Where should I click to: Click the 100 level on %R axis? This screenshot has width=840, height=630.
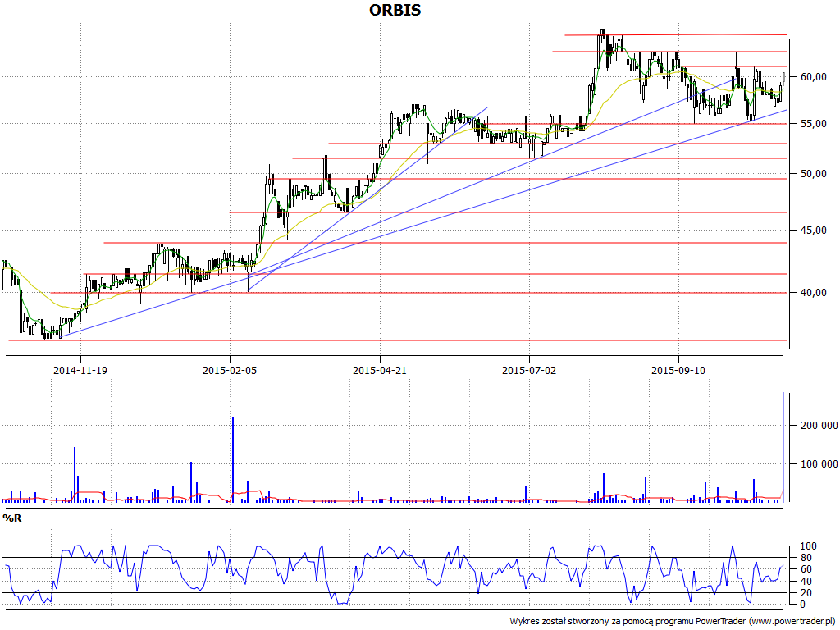tap(808, 546)
